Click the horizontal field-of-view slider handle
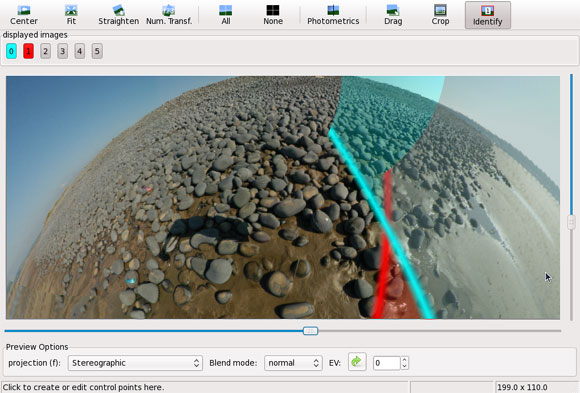This screenshot has height=393, width=580. click(x=310, y=331)
